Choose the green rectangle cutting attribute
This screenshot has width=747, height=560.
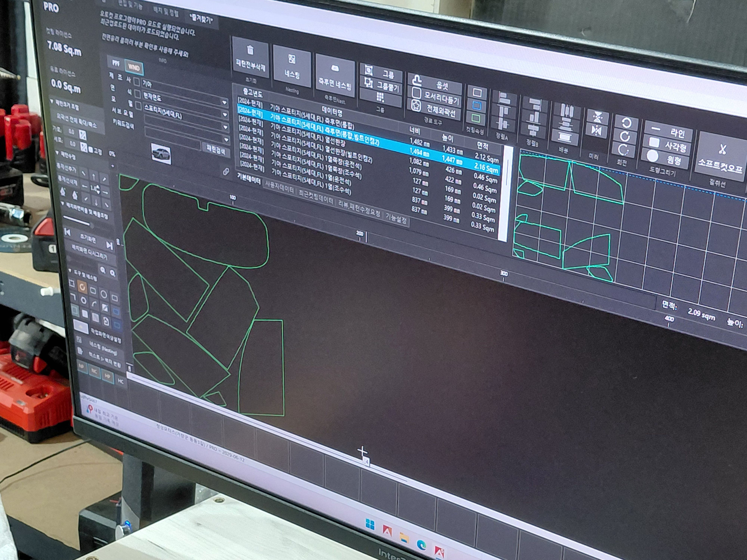pyautogui.click(x=476, y=118)
